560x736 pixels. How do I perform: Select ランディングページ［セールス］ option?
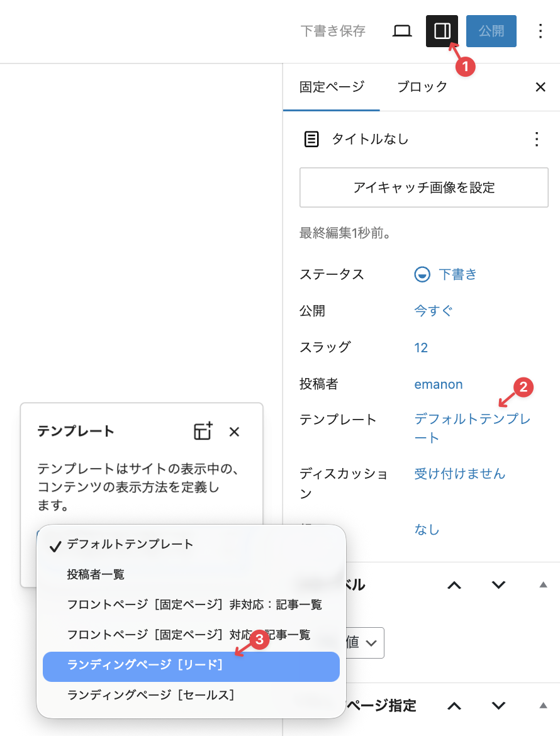[x=151, y=695]
